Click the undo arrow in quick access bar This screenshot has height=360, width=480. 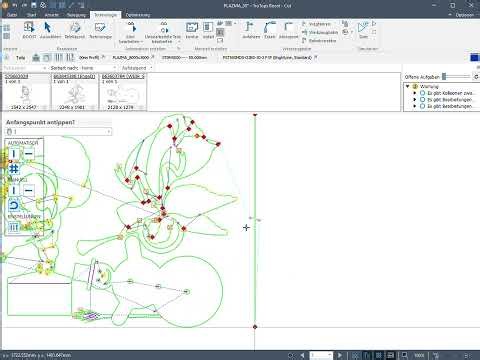[x=14, y=5]
